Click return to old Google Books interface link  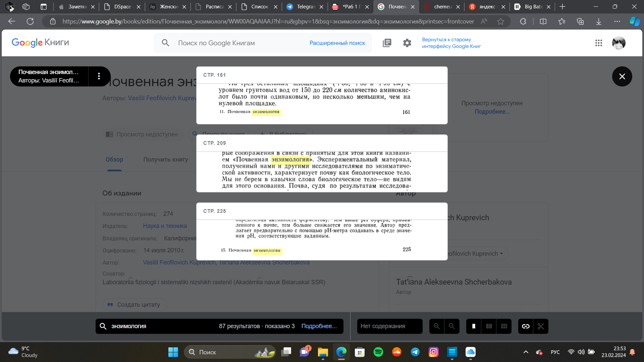pyautogui.click(x=451, y=43)
